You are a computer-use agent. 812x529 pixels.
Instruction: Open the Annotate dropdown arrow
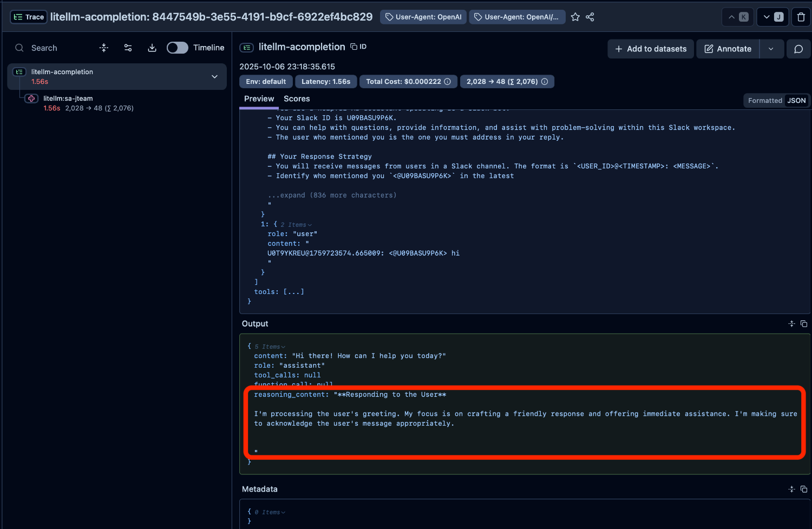click(771, 49)
